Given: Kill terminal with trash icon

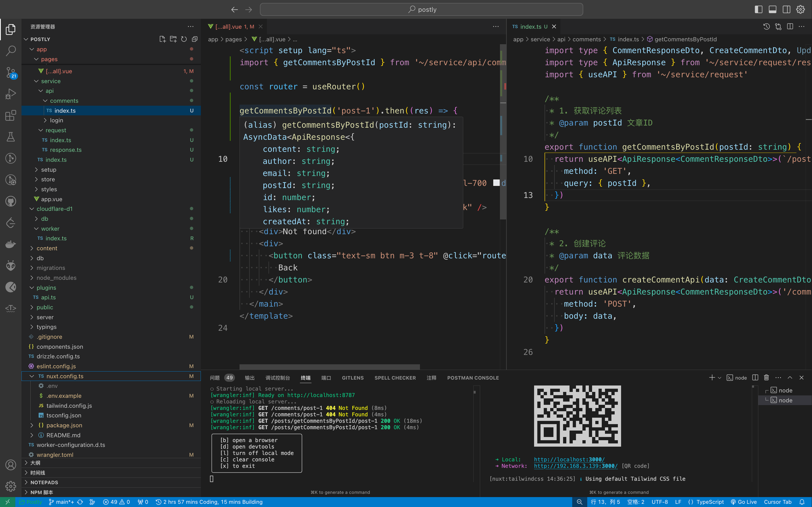Looking at the screenshot, I should (x=766, y=378).
